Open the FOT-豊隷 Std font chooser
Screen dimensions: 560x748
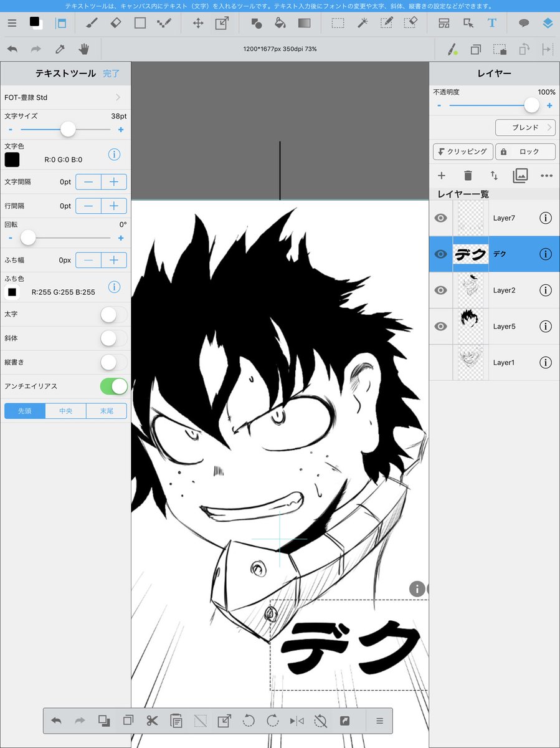pyautogui.click(x=65, y=97)
